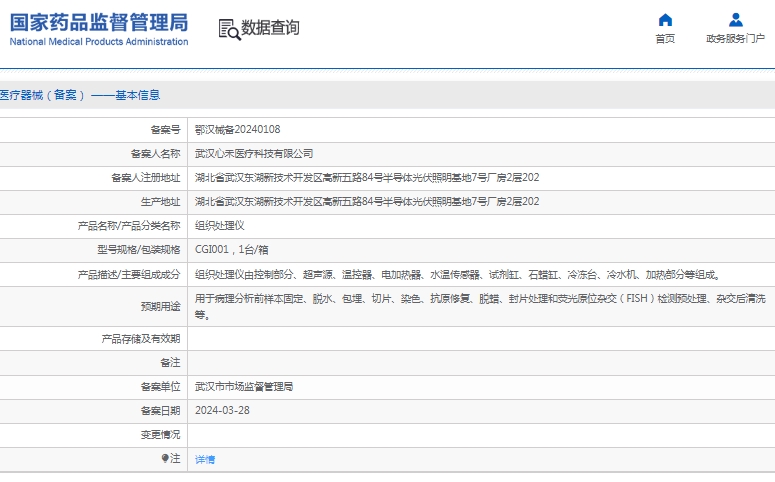Click the 备案日期 row label

point(161,410)
